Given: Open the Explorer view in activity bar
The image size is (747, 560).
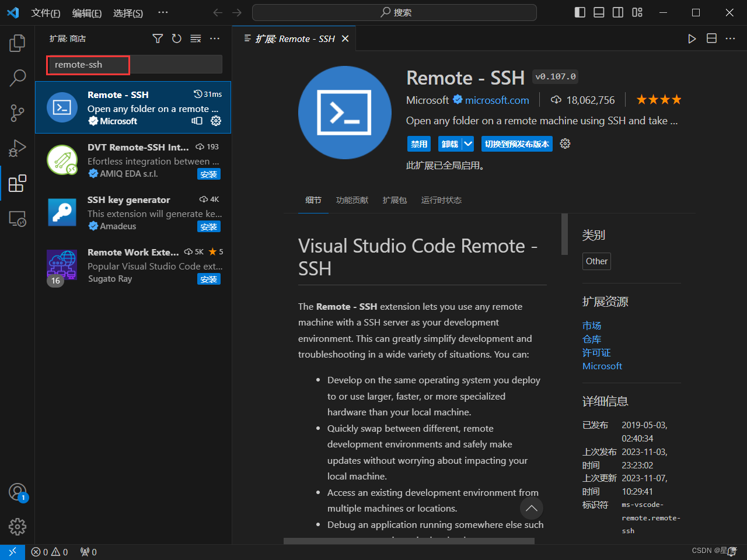Looking at the screenshot, I should [x=18, y=43].
